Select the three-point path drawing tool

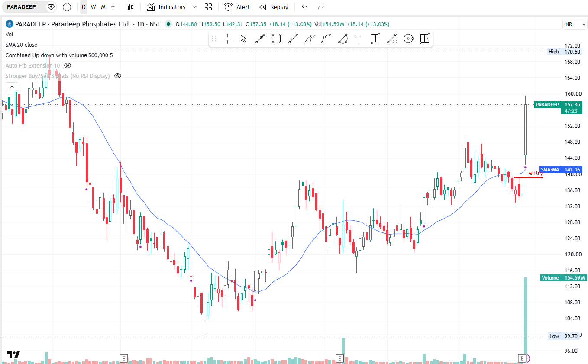326,39
